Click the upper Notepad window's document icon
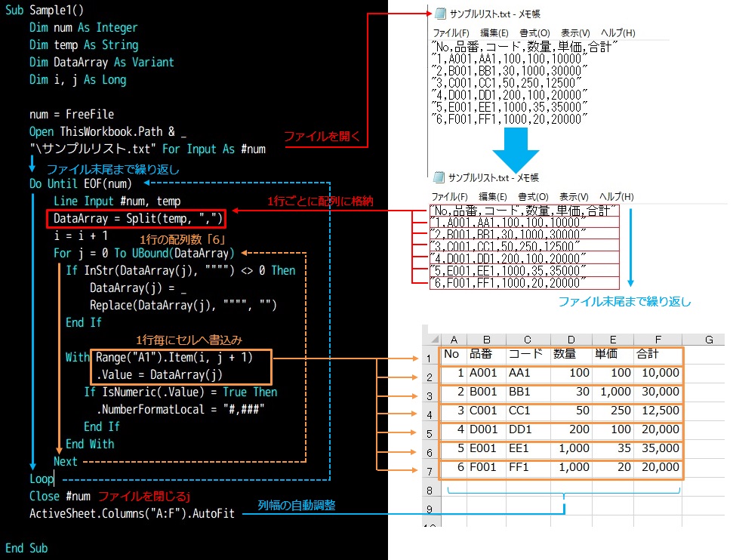The height and width of the screenshot is (560, 733). (440, 14)
